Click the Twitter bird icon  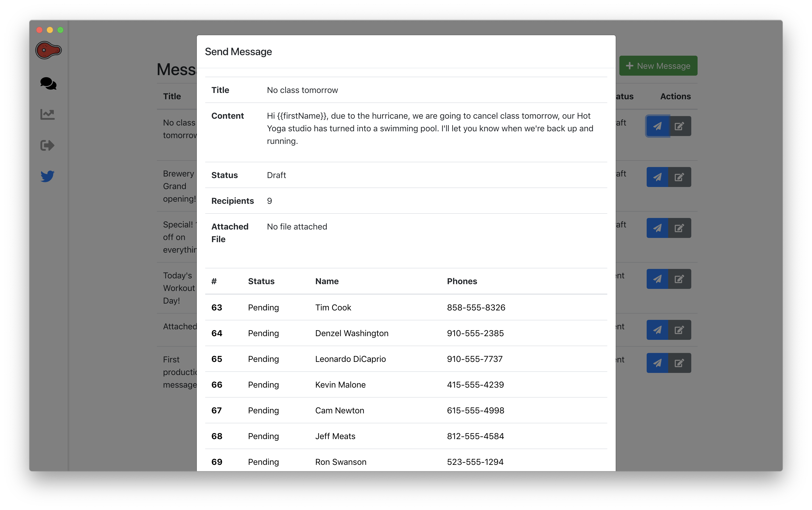tap(48, 176)
